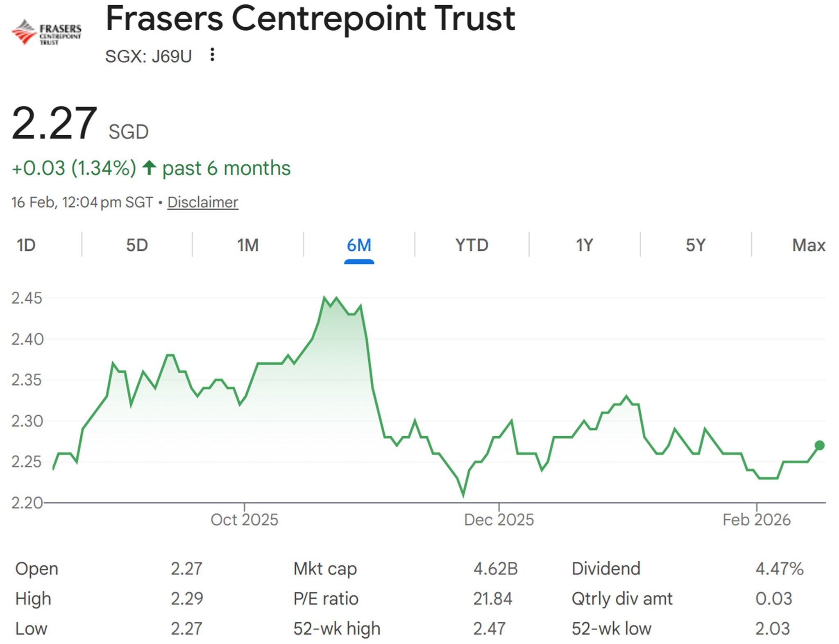Select the 6M time range tab
Screen dimensions: 839x644
point(359,245)
